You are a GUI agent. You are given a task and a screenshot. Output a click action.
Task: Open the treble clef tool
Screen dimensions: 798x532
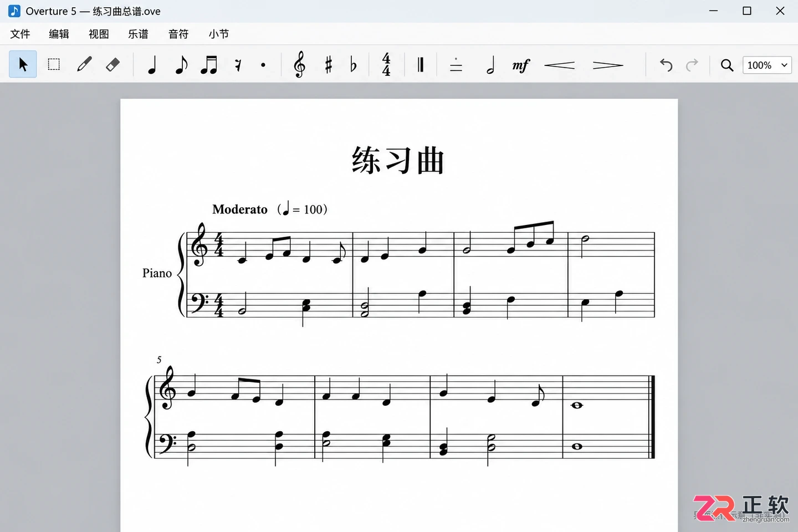click(299, 65)
